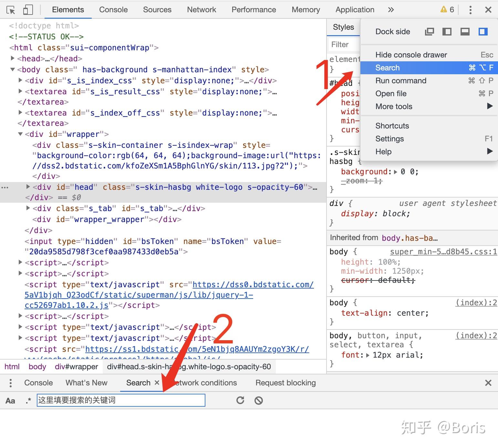This screenshot has height=448, width=498.
Task: Select dock to left side option
Action: (x=447, y=31)
